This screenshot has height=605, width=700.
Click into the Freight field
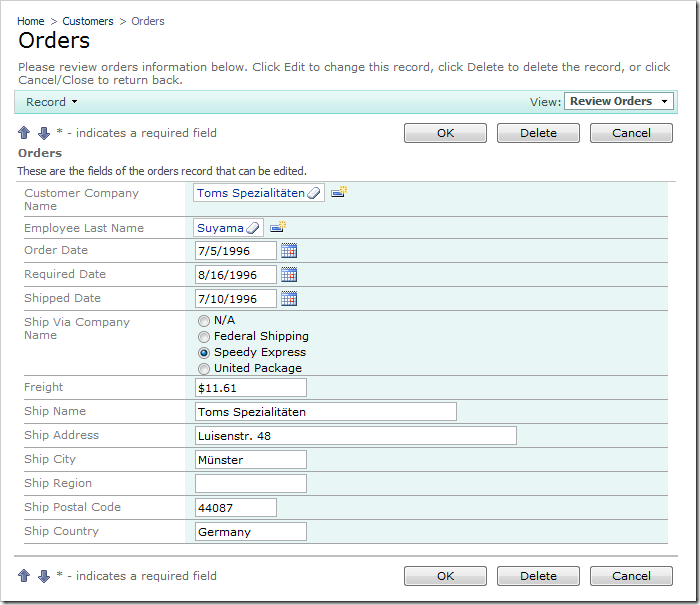[x=251, y=388]
